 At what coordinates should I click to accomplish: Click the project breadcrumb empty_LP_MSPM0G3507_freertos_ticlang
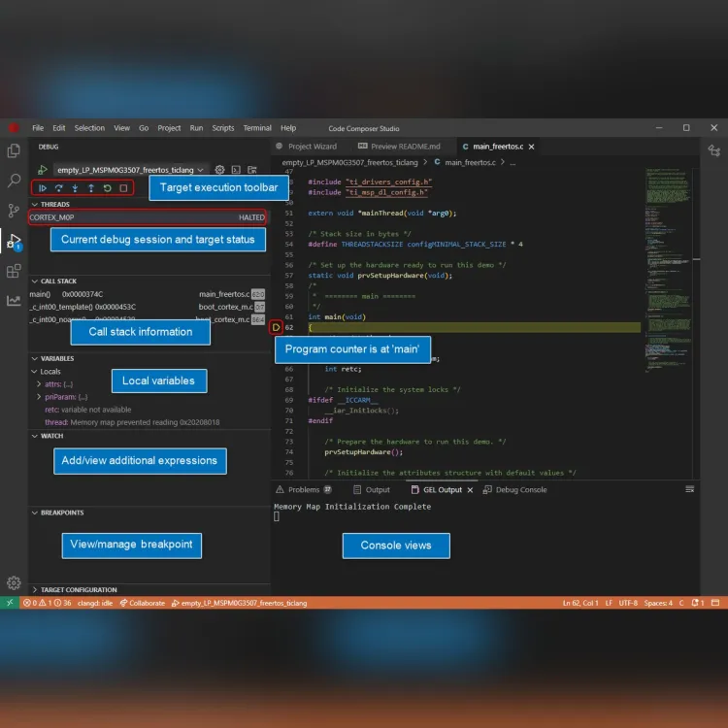pos(349,162)
